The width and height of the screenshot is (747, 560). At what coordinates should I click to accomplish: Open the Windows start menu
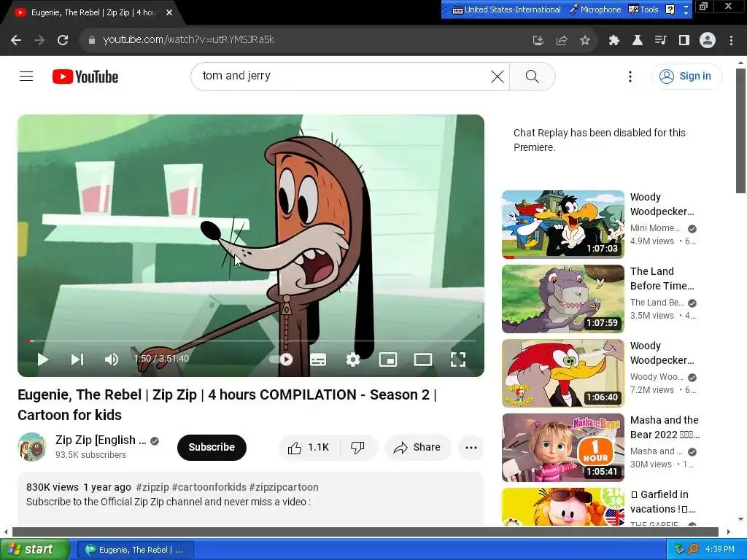click(35, 550)
